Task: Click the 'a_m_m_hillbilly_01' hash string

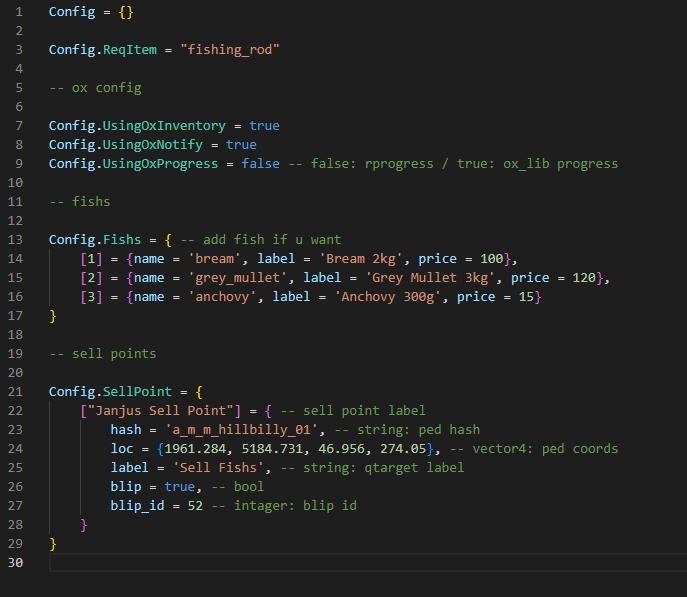Action: pos(241,430)
